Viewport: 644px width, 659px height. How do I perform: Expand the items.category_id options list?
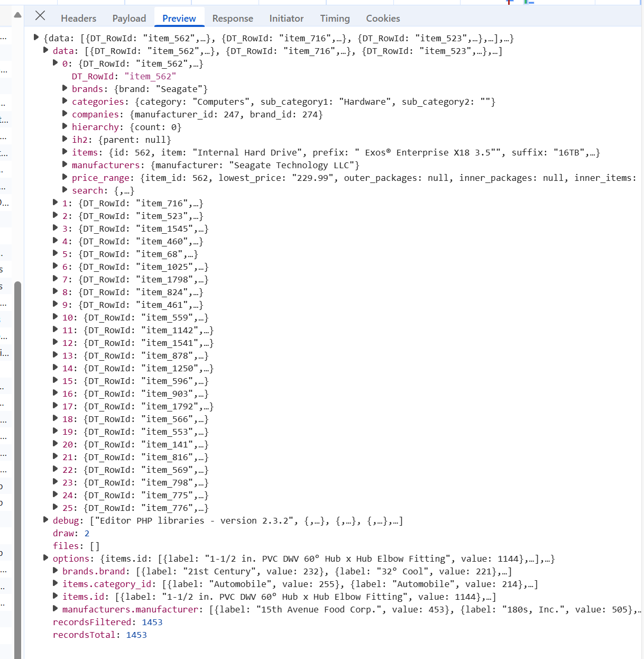[x=55, y=583]
